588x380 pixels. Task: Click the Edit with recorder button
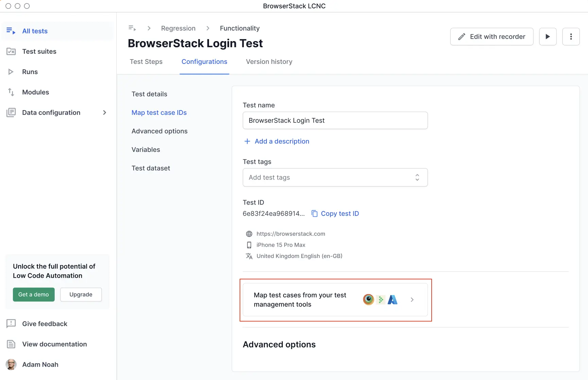491,36
